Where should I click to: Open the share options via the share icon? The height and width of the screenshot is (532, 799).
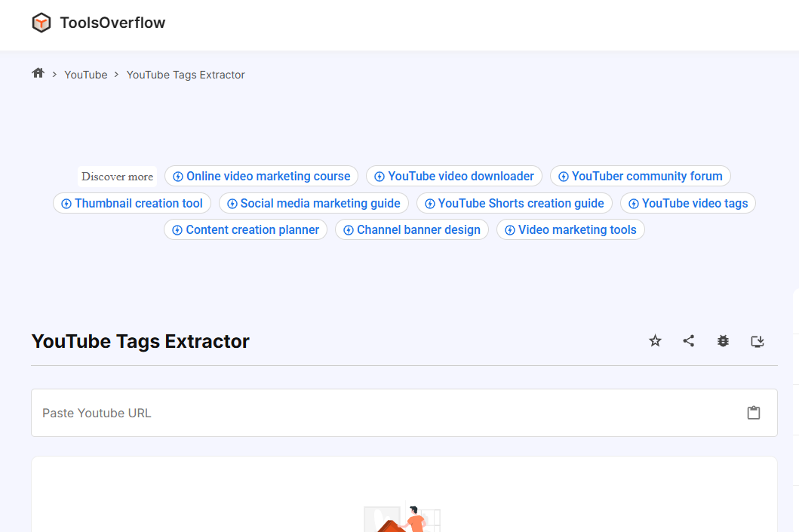click(688, 341)
